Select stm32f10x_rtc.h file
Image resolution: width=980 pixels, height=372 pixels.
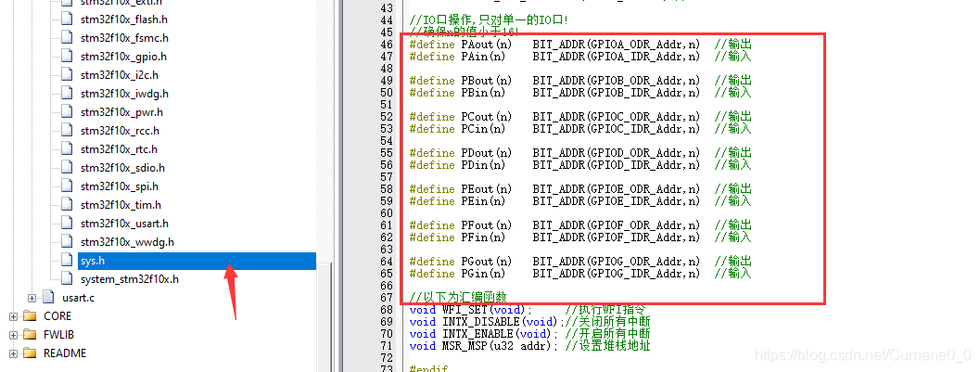point(118,149)
